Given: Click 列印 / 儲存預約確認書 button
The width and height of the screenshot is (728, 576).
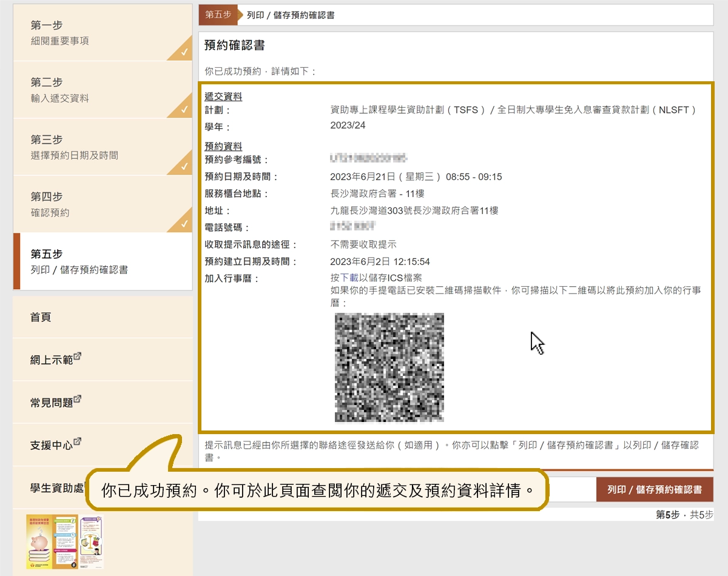Looking at the screenshot, I should point(655,489).
